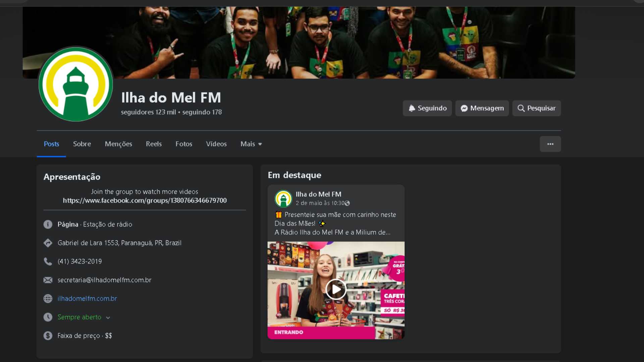644x362 pixels.
Task: Click the phone icon beside the number
Action: [48, 261]
